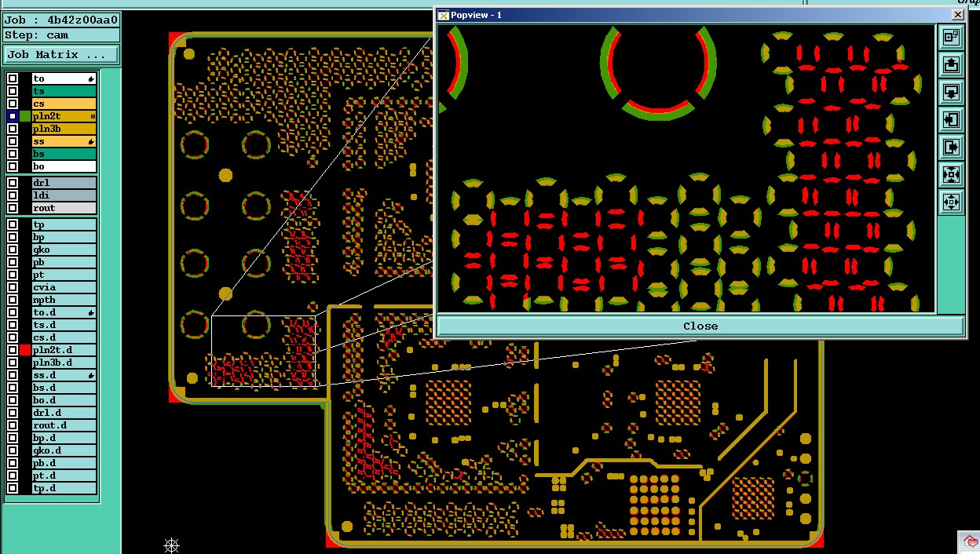Pan the popview left with the arrow icon

click(x=951, y=119)
